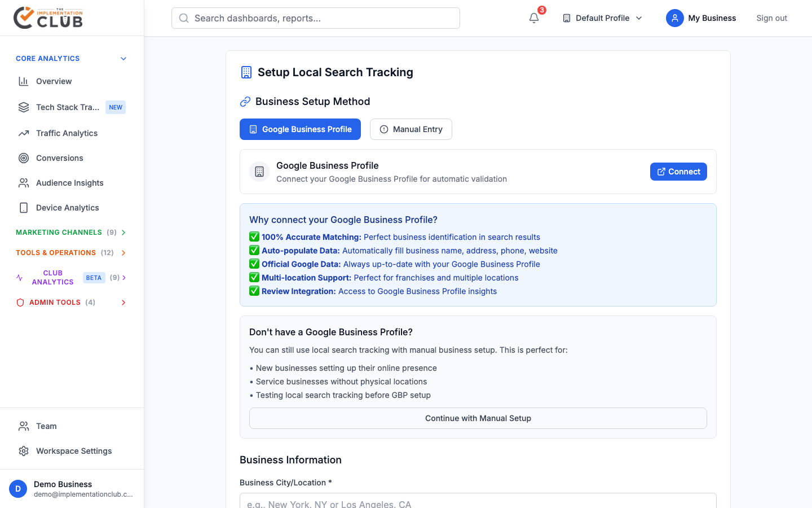
Task: Click the notifications bell icon
Action: coord(534,18)
